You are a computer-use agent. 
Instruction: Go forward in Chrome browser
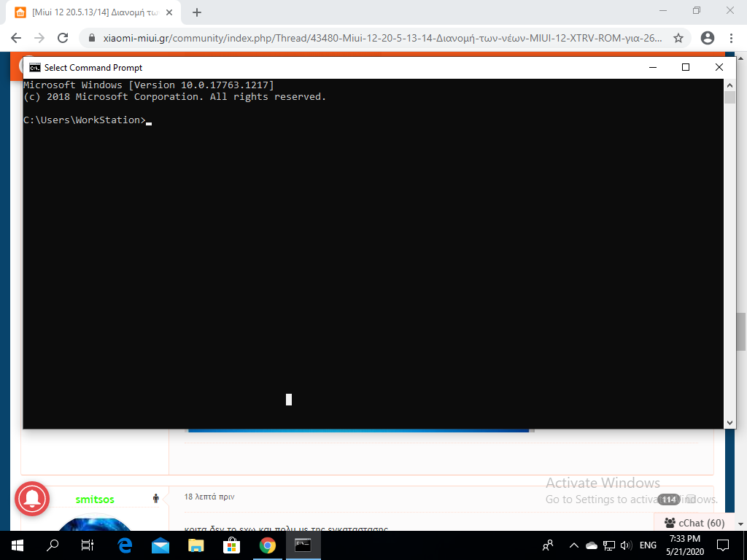tap(39, 38)
